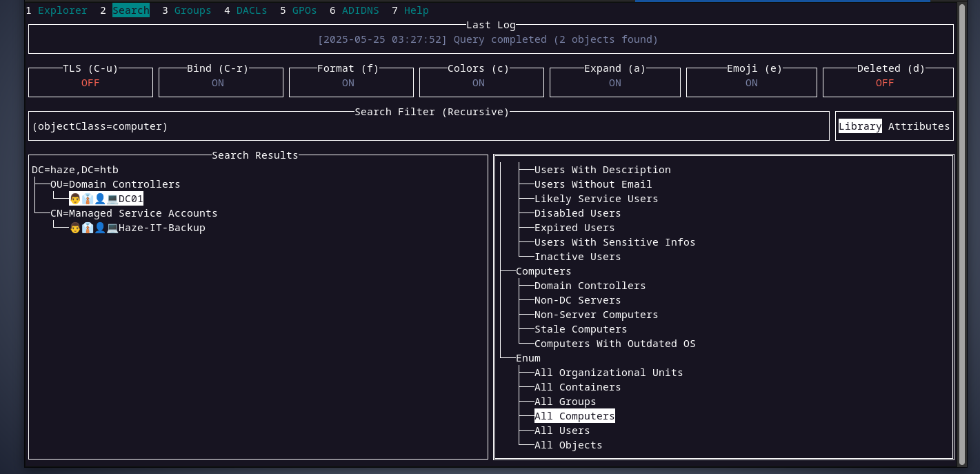Screen dimensions: 980x474
Task: Click the vertical scrollbar on the right edge
Action: 963,235
